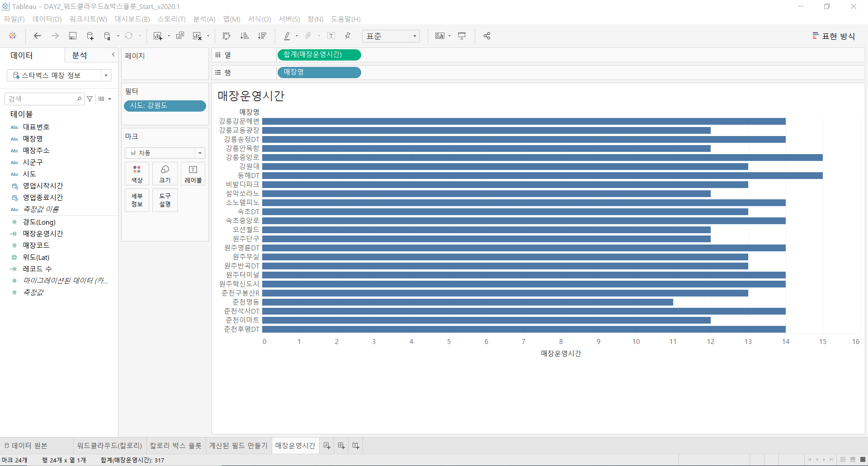Click the 레이블 marks card button
868x466 pixels.
[x=193, y=174]
